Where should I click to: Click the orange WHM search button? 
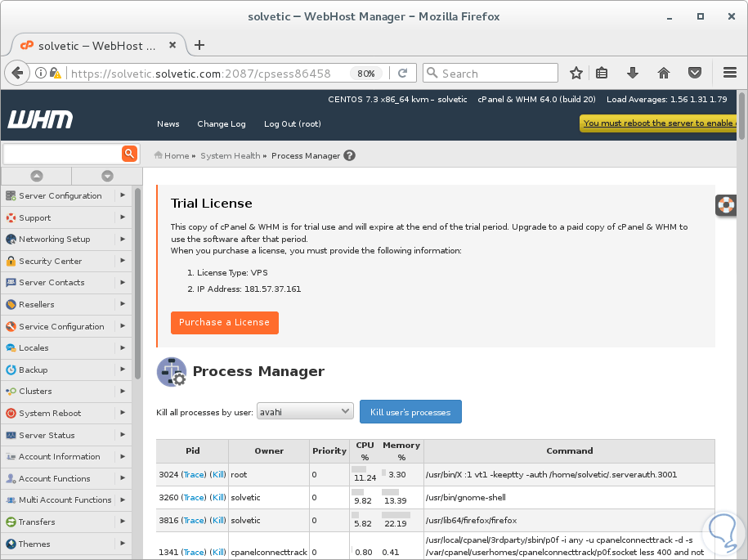(x=129, y=154)
